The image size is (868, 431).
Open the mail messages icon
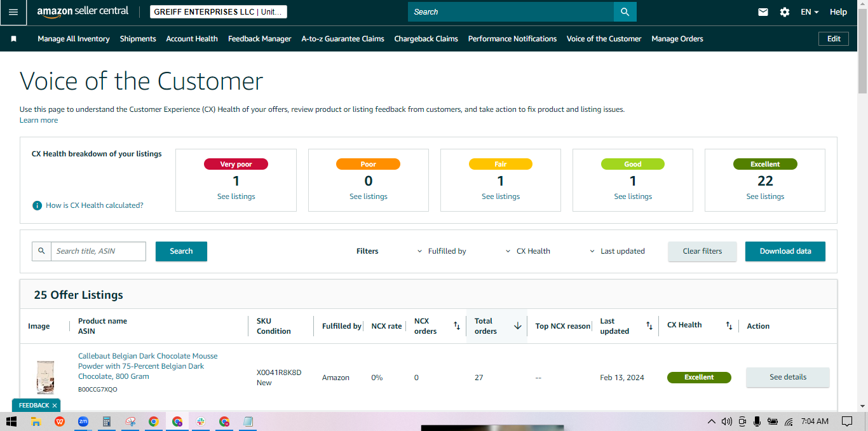[x=763, y=12]
